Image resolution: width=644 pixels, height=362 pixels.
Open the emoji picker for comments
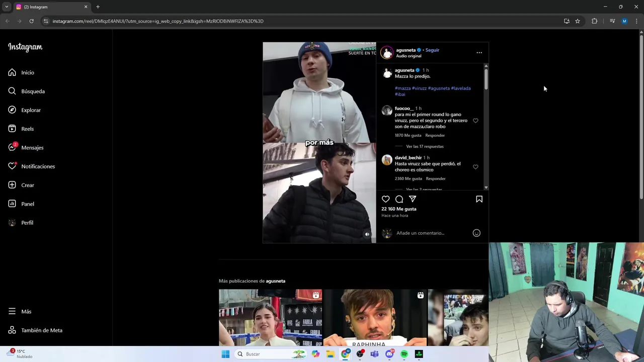coord(476,233)
